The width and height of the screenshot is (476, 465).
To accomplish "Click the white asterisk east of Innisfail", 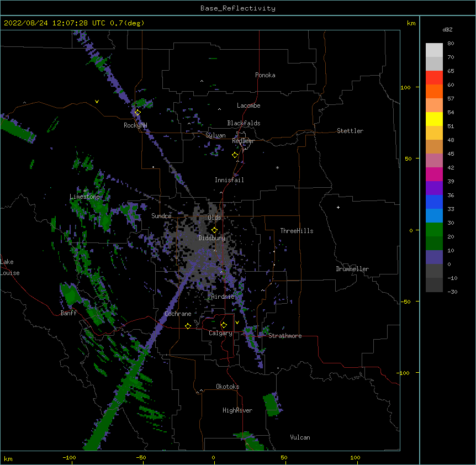I will click(277, 167).
